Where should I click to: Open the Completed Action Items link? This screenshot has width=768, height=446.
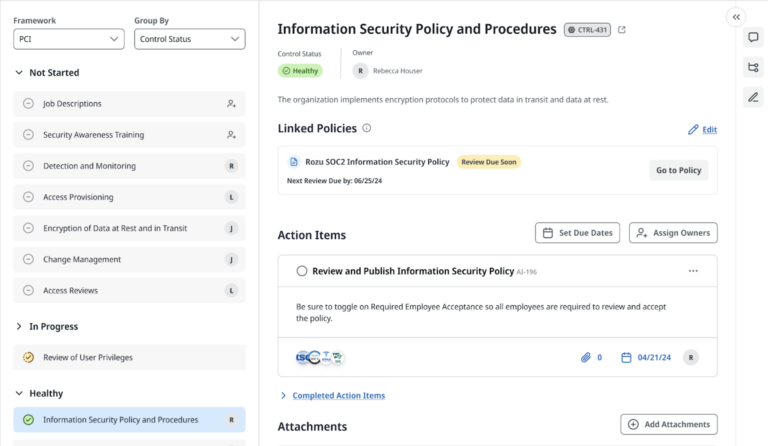(338, 395)
